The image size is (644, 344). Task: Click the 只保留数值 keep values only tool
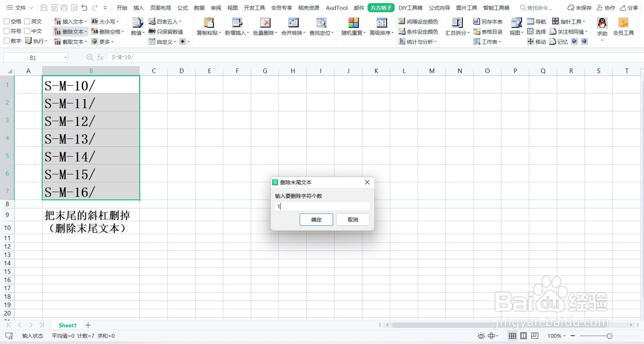click(x=166, y=32)
